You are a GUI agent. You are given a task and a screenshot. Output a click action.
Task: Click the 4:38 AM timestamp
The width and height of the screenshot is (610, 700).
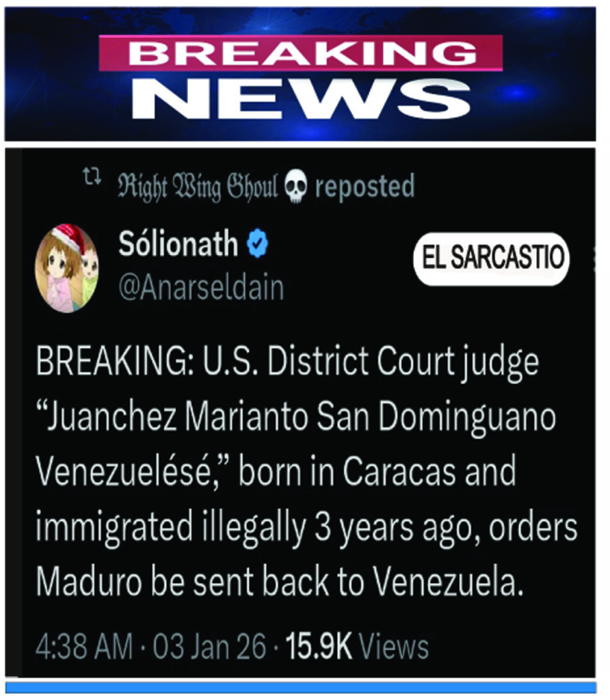[84, 646]
